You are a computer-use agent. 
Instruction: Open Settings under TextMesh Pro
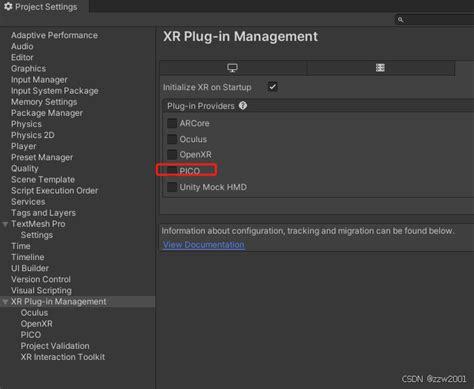[x=37, y=235]
